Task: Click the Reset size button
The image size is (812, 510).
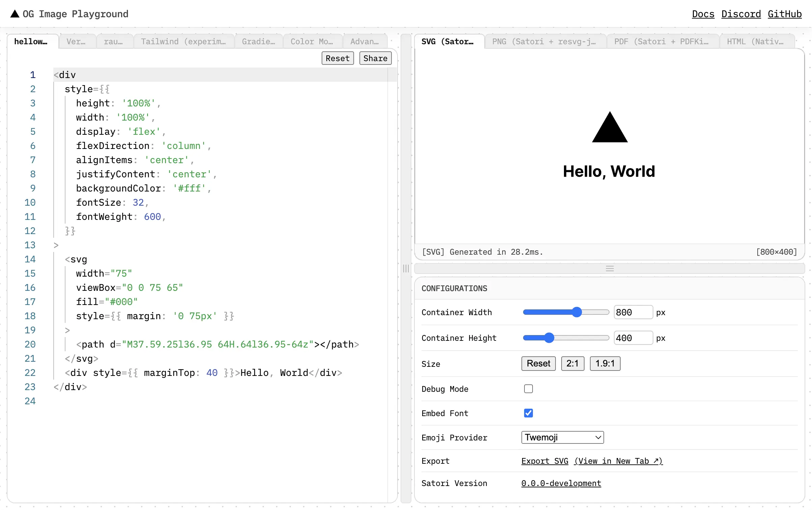Action: pyautogui.click(x=538, y=363)
